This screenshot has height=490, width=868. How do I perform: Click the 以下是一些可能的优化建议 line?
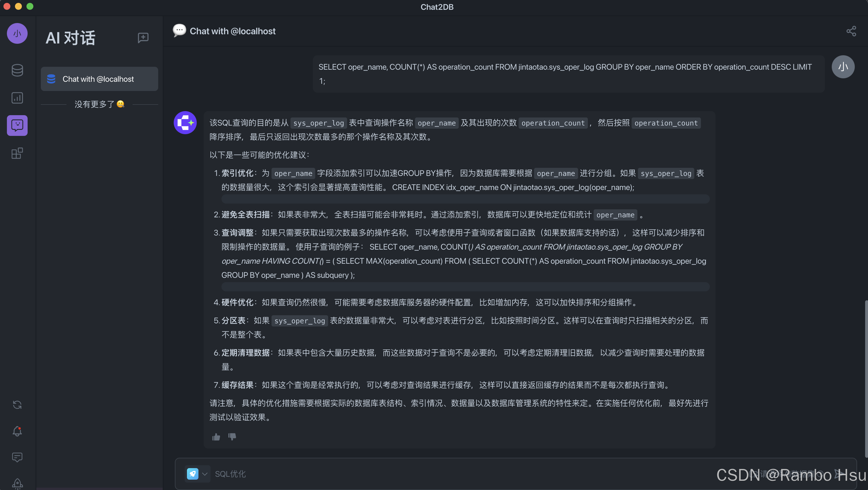[259, 155]
